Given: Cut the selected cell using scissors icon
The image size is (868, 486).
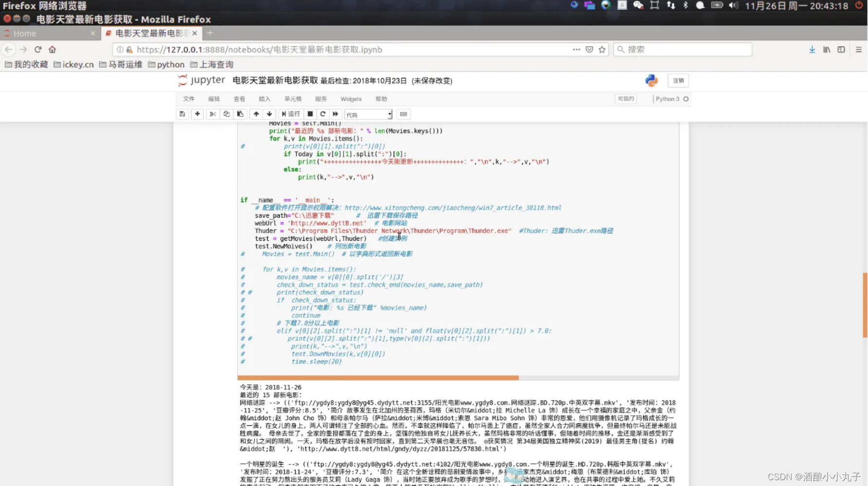Looking at the screenshot, I should 213,114.
